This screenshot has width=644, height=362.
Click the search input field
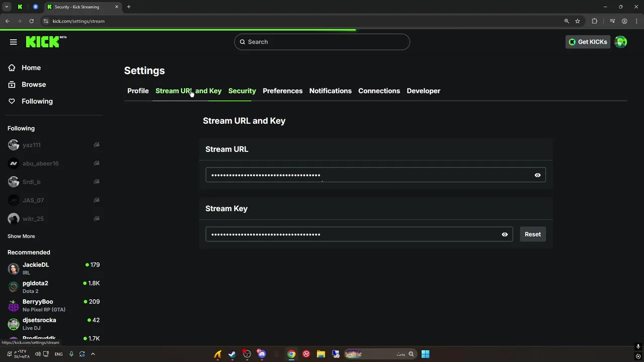(x=322, y=42)
